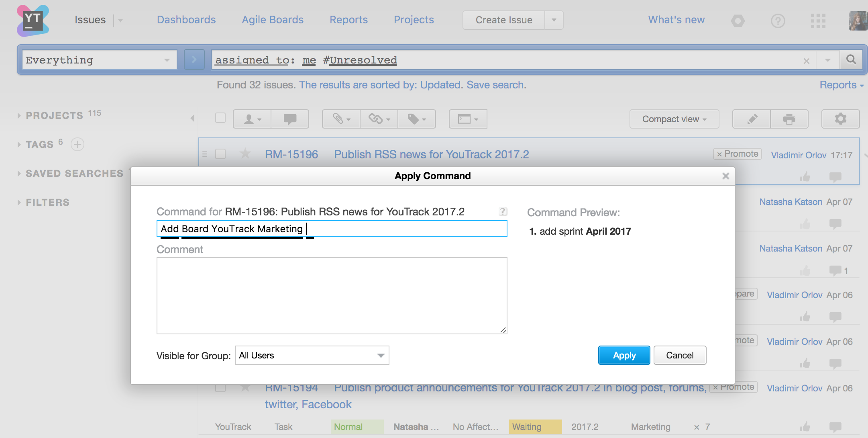Open the link issues chain icon
The height and width of the screenshot is (438, 868).
[379, 119]
